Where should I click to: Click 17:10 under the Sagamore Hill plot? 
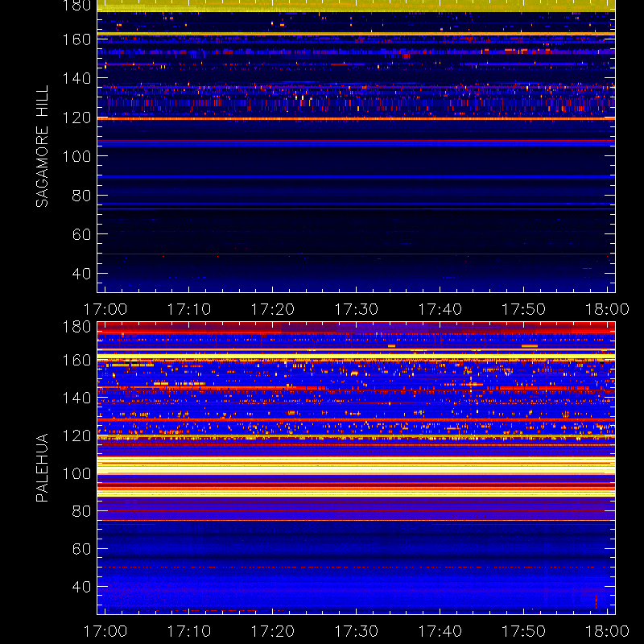[189, 309]
